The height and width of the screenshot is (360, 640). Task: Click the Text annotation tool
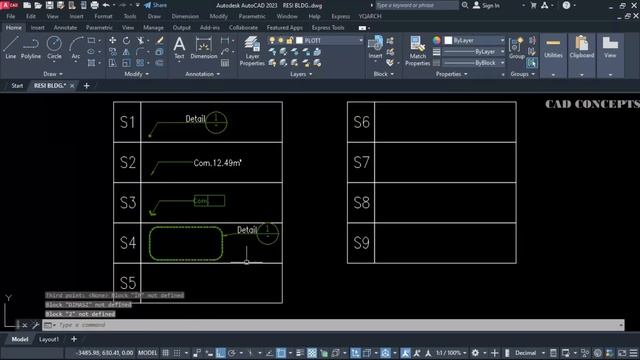coord(179,48)
